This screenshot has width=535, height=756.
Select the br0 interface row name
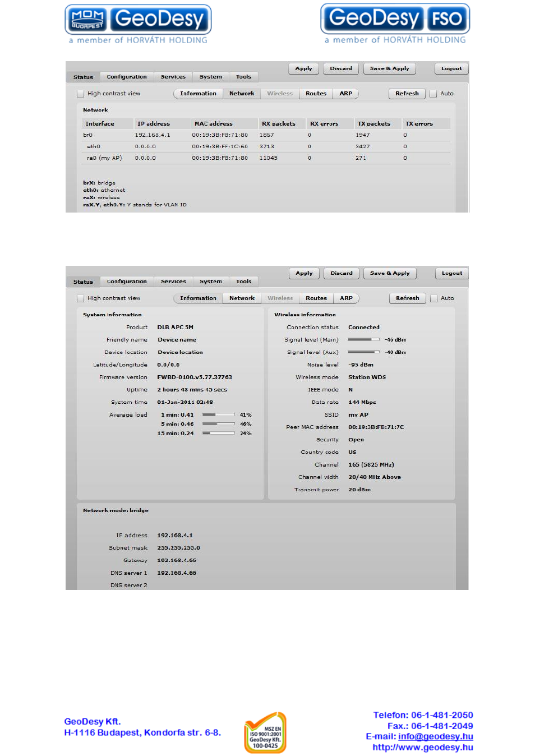coord(87,135)
